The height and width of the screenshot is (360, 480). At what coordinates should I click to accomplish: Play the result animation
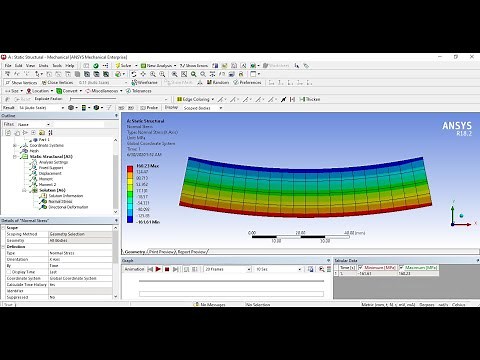click(158, 269)
